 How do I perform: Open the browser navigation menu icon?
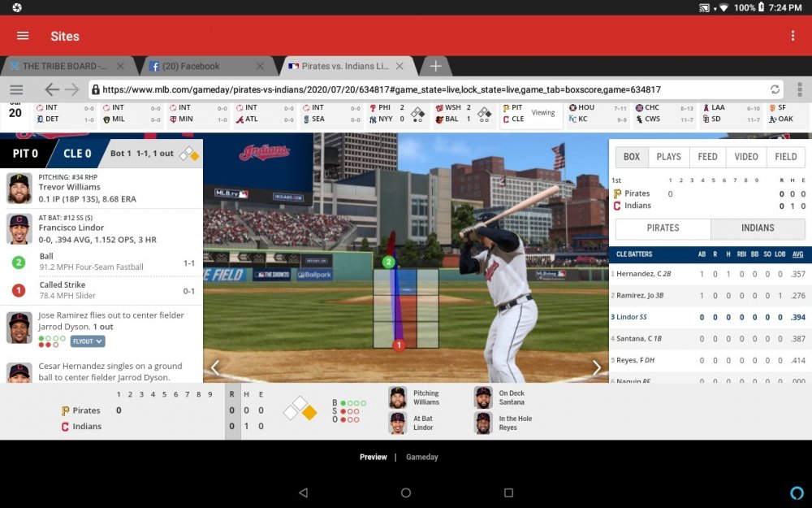click(16, 89)
